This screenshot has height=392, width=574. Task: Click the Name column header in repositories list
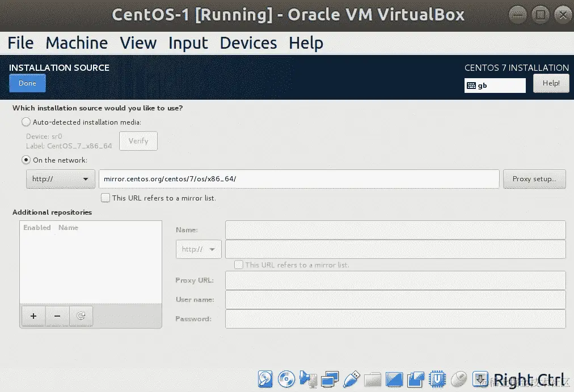pyautogui.click(x=69, y=228)
